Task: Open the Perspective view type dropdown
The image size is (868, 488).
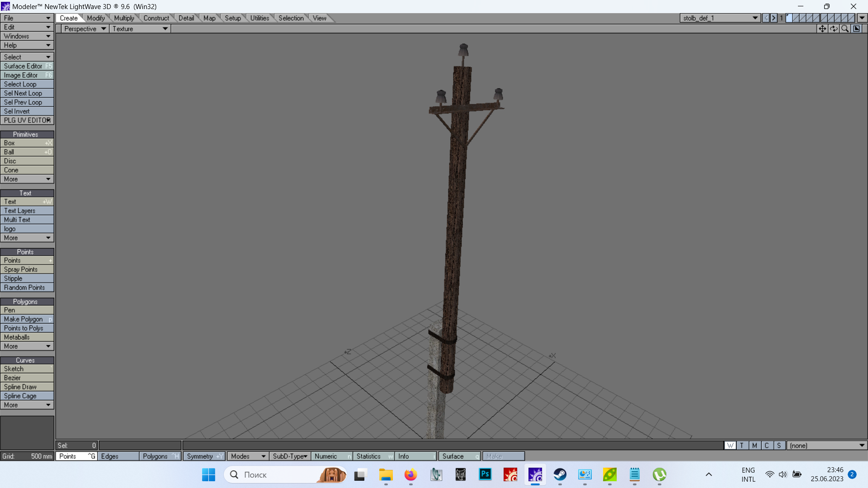Action: coord(85,28)
